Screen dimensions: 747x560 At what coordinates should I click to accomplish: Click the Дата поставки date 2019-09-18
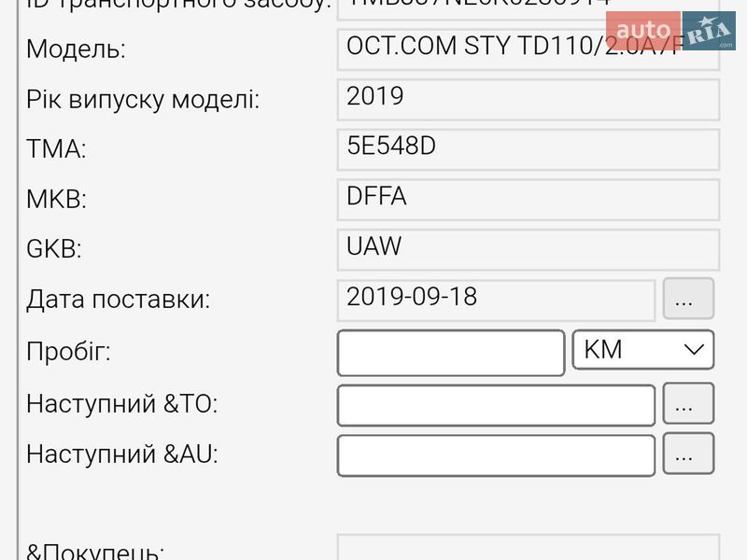495,299
